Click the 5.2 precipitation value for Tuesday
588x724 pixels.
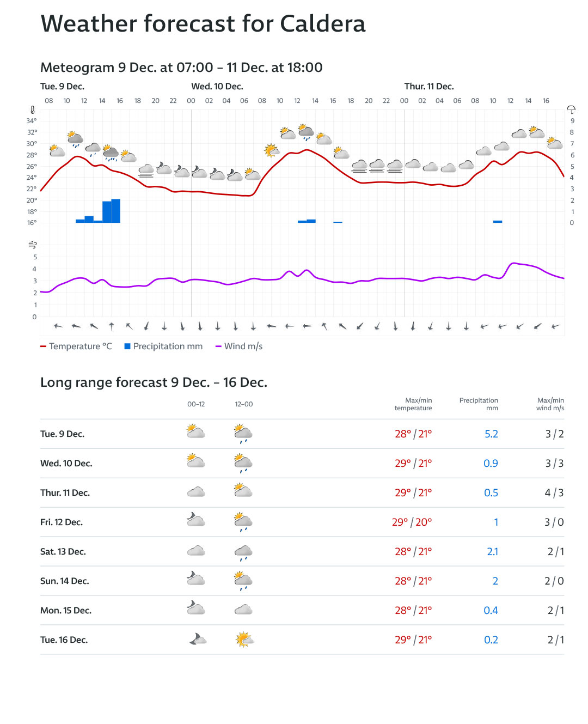point(491,434)
